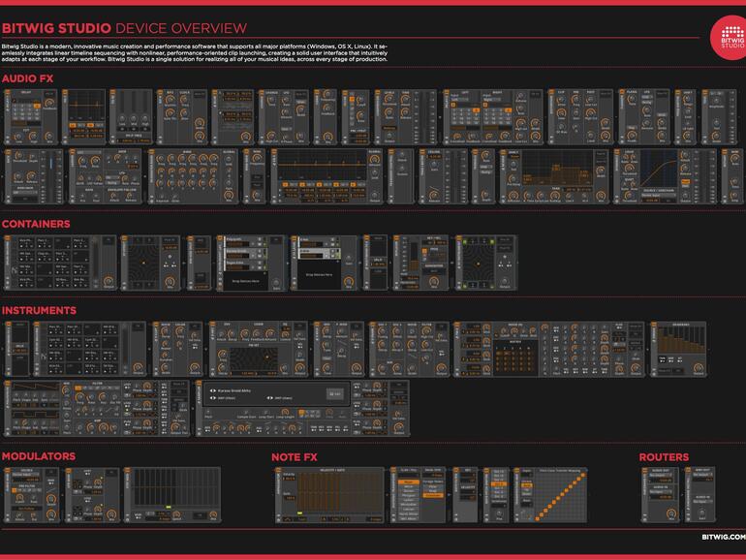Viewport: 746px width, 560px height.
Task: Click the NOTE FX section heading
Action: 294,457
